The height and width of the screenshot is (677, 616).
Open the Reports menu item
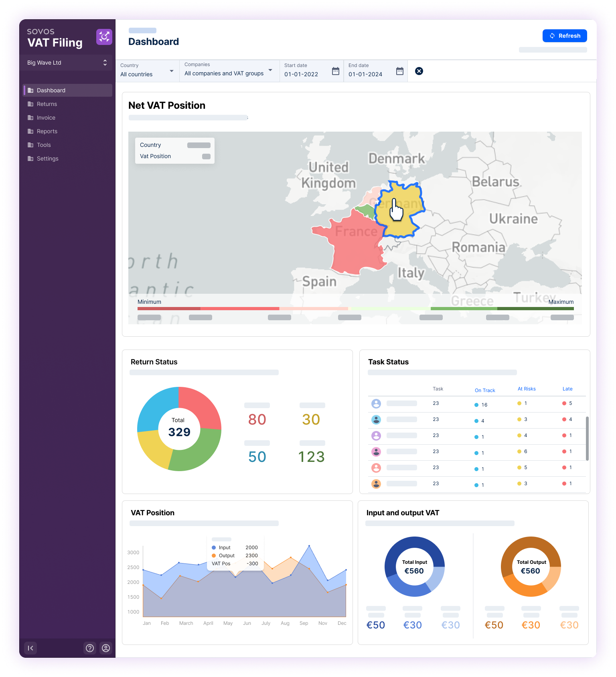[47, 131]
